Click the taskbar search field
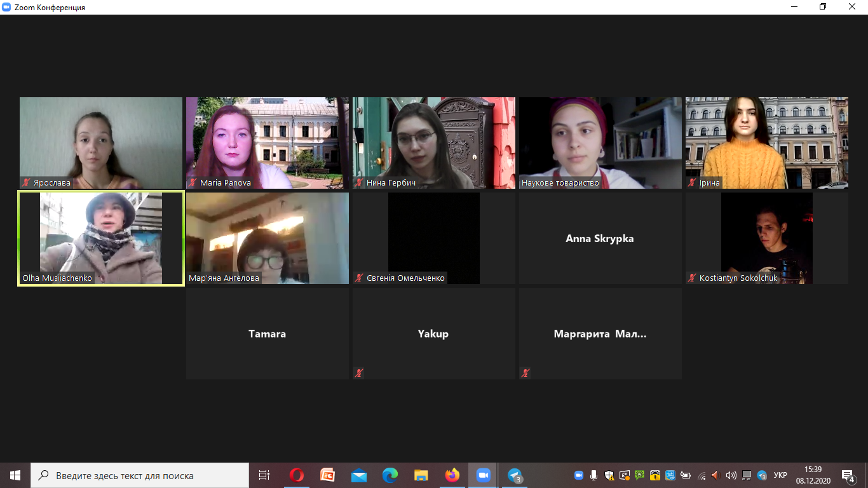 point(140,475)
